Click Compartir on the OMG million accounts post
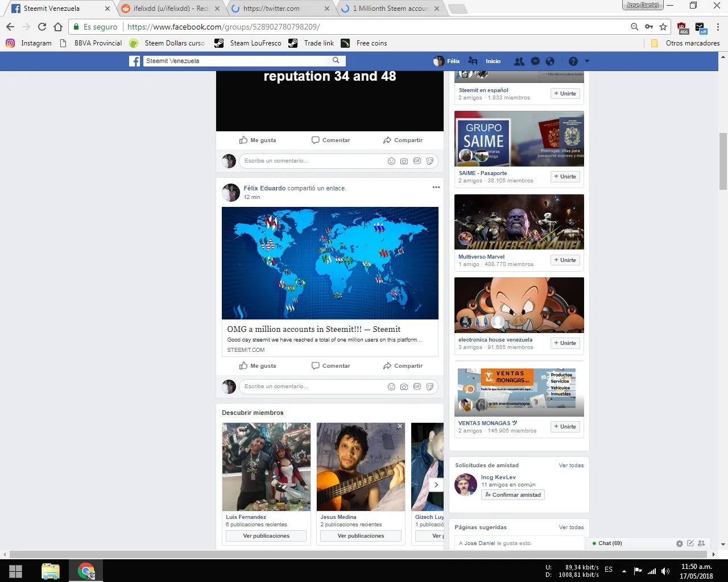This screenshot has width=728, height=582. tap(403, 366)
